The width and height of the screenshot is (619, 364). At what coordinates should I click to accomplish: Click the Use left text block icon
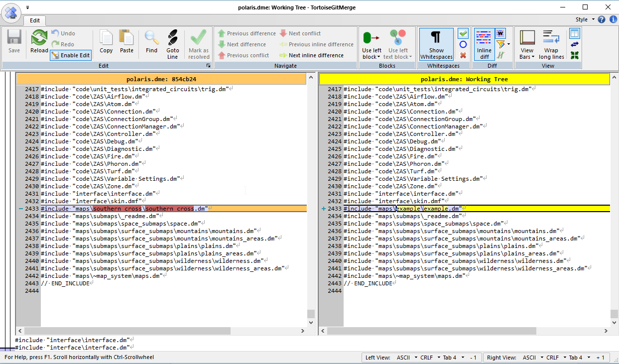pos(398,38)
